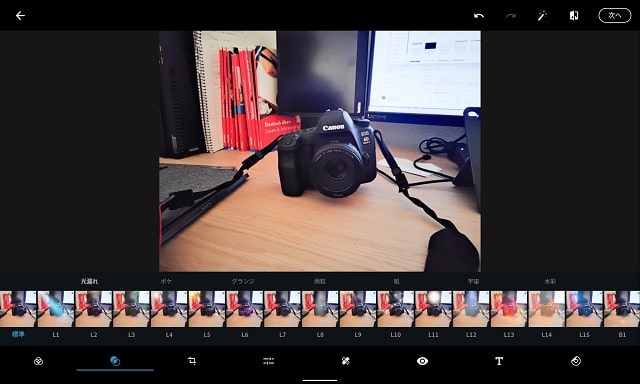The image size is (640, 384).
Task: Apply the L15 light leak overlay
Action: point(584,309)
